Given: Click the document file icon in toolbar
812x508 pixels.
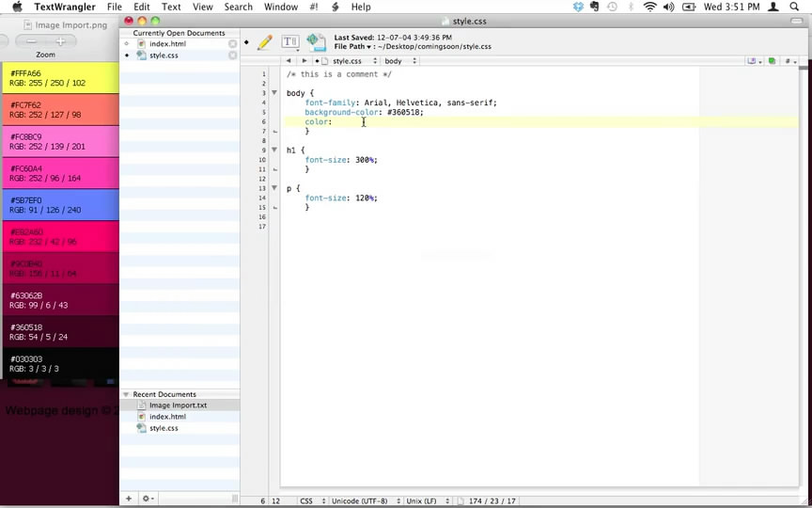Looking at the screenshot, I should [316, 42].
